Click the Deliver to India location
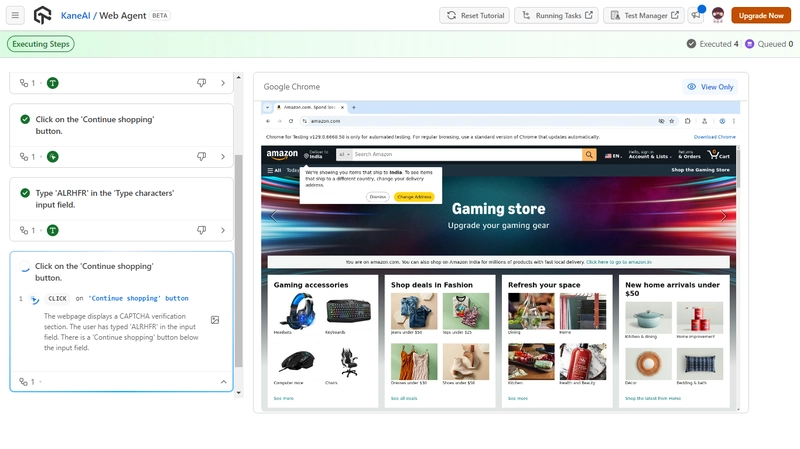This screenshot has height=449, width=800. [316, 154]
